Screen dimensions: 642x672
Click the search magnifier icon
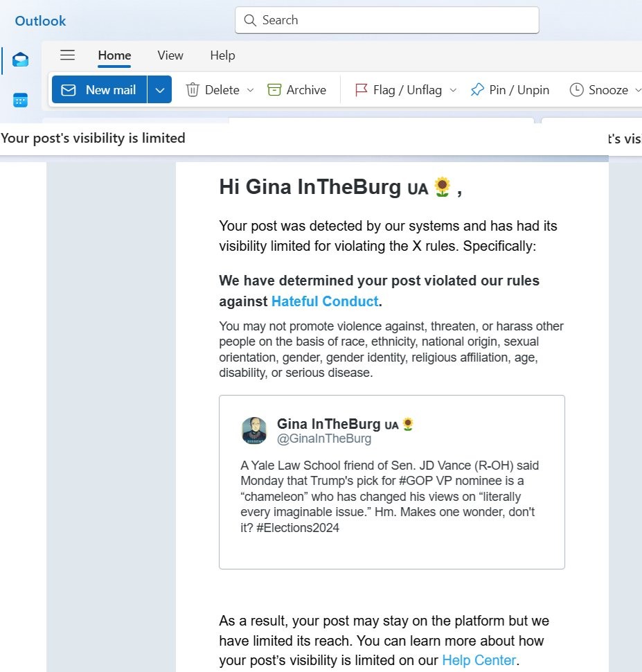(x=250, y=20)
